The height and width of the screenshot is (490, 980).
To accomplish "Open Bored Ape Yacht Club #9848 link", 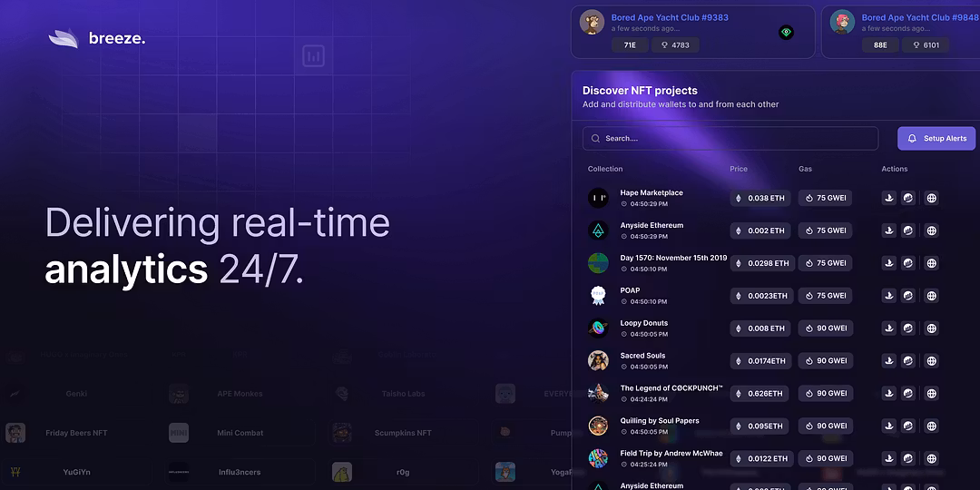I will pos(919,17).
